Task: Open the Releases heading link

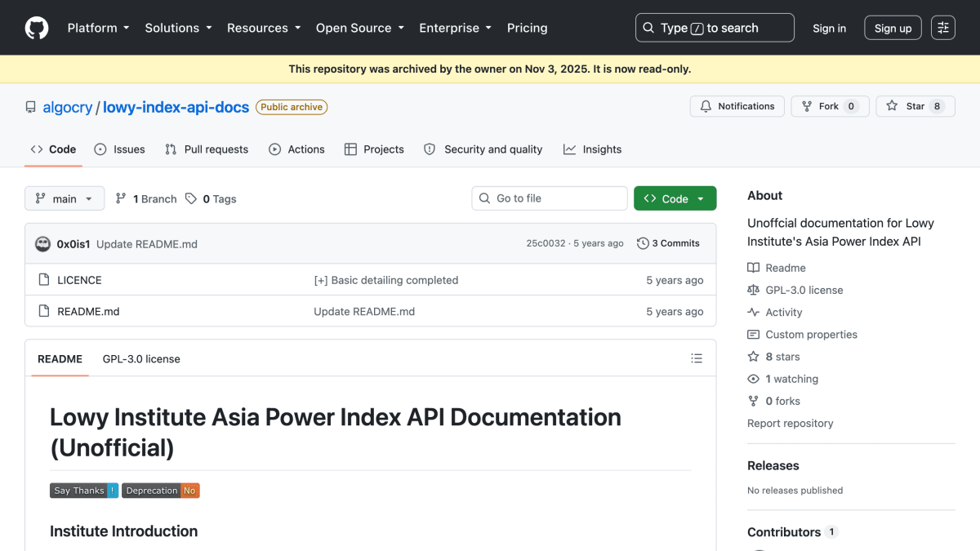Action: [773, 465]
